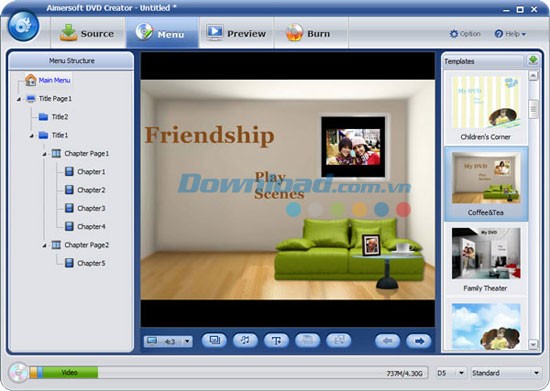Click the framed photo thumbnail on wall

pos(353,147)
